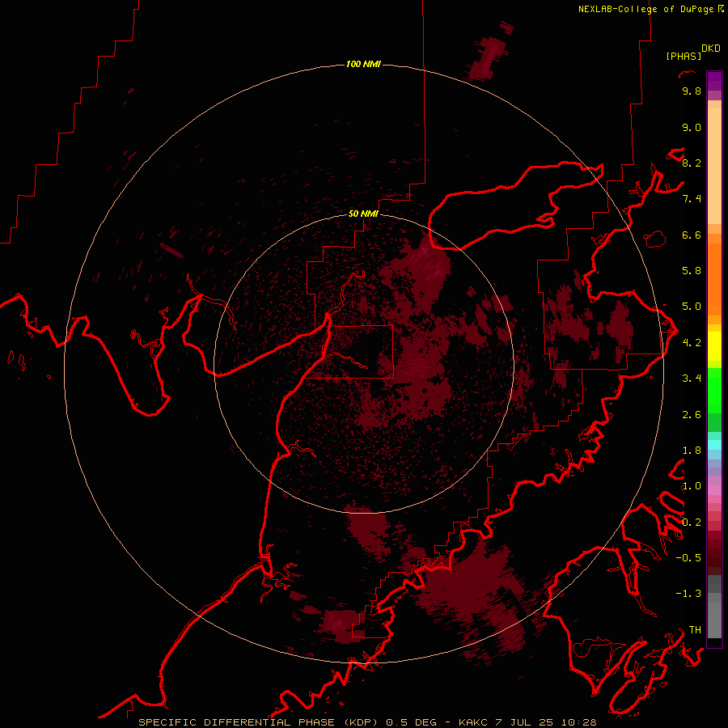Click the 3.4 value on color scale
This screenshot has width=728, height=728.
(x=692, y=379)
